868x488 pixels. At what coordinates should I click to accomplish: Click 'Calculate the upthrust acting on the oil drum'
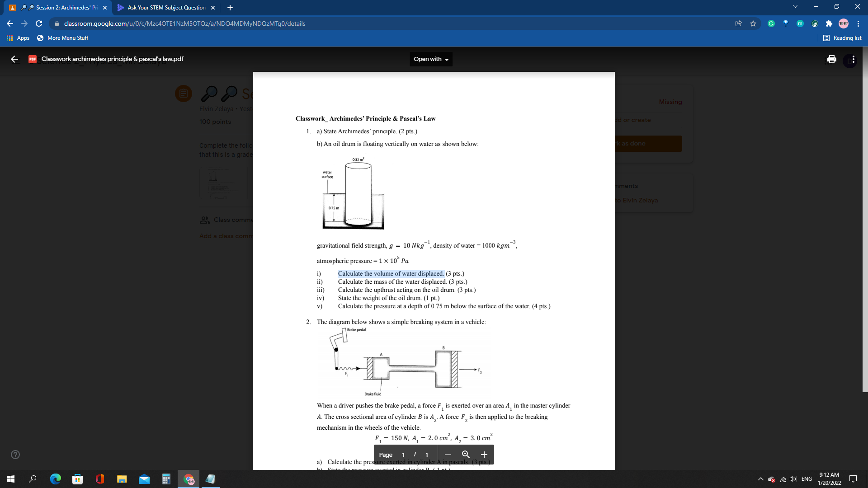tap(407, 290)
